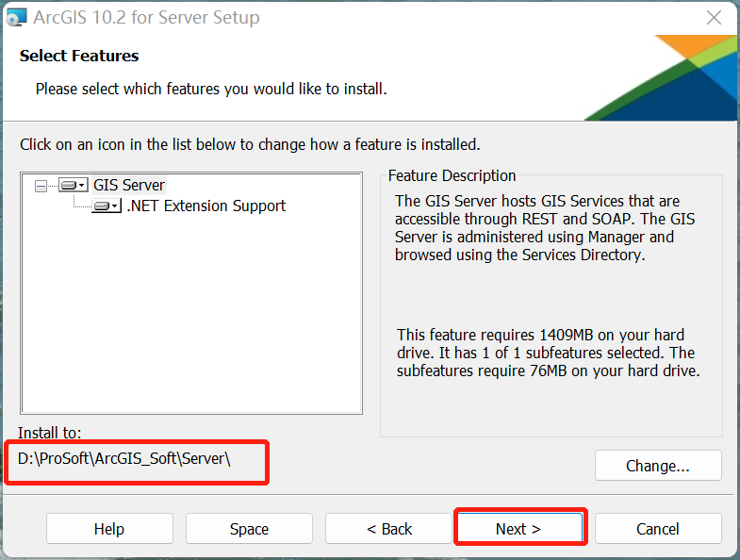Click the install path D:\ProSoft\ArcGIS_Soft\Server\
The height and width of the screenshot is (560, 740).
[x=124, y=458]
